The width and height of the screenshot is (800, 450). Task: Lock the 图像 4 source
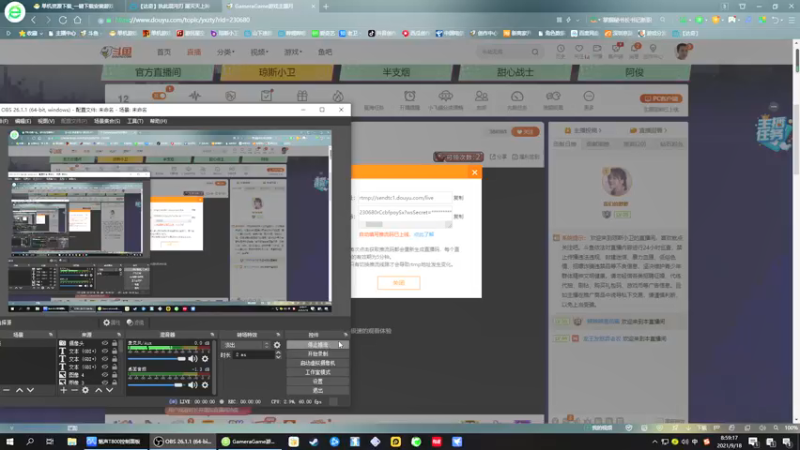[x=114, y=375]
